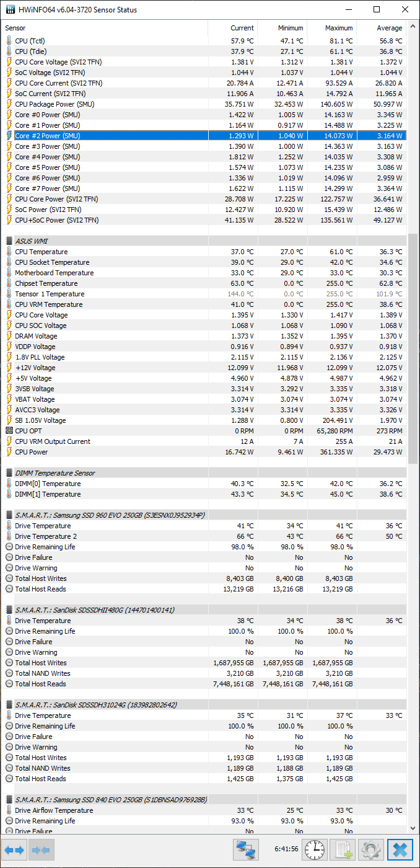This screenshot has width=420, height=868.
Task: Select the SoC Power (SVI2 TFN) row
Action: coord(204,209)
